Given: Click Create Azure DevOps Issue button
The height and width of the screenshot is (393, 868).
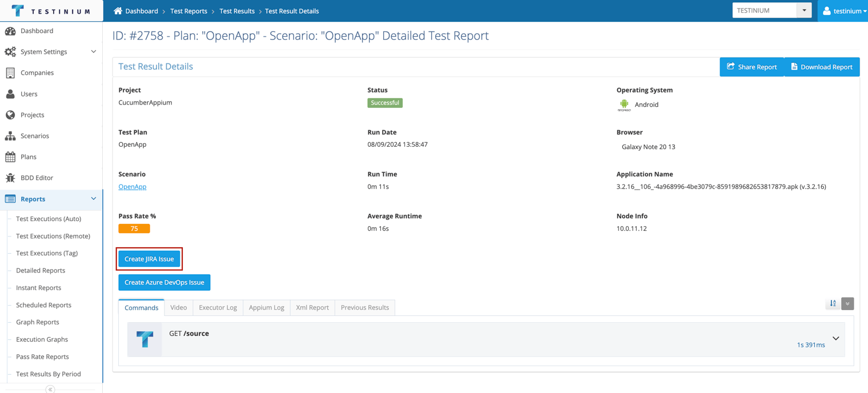Looking at the screenshot, I should coord(164,282).
